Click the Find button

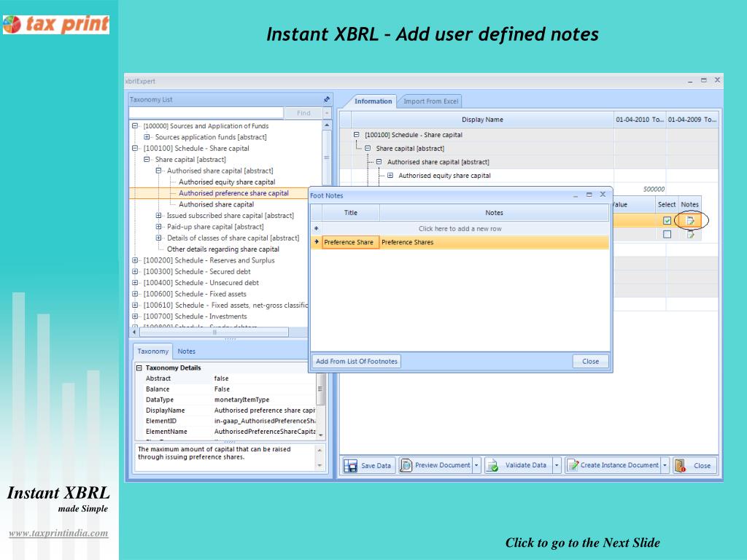[x=303, y=113]
